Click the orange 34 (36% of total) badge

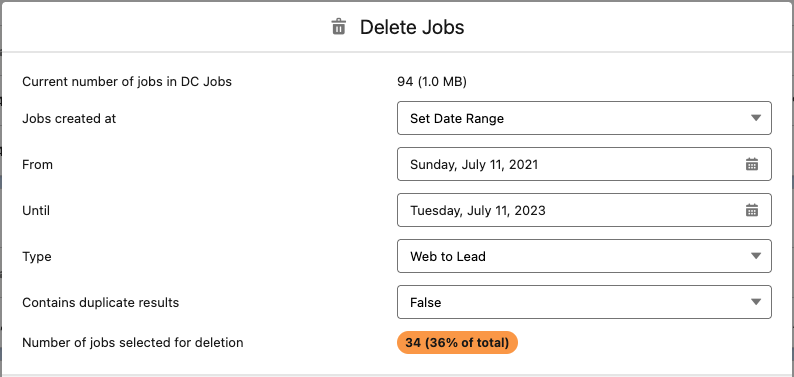(x=457, y=343)
